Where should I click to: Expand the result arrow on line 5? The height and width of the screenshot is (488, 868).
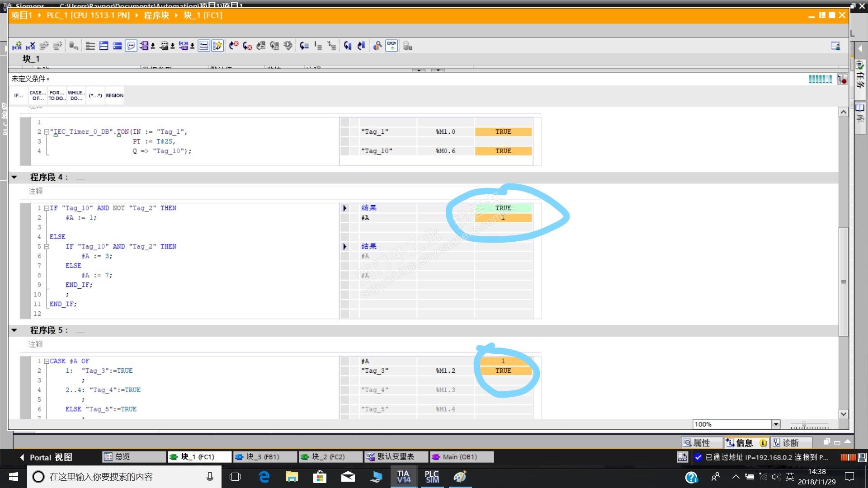(x=344, y=246)
